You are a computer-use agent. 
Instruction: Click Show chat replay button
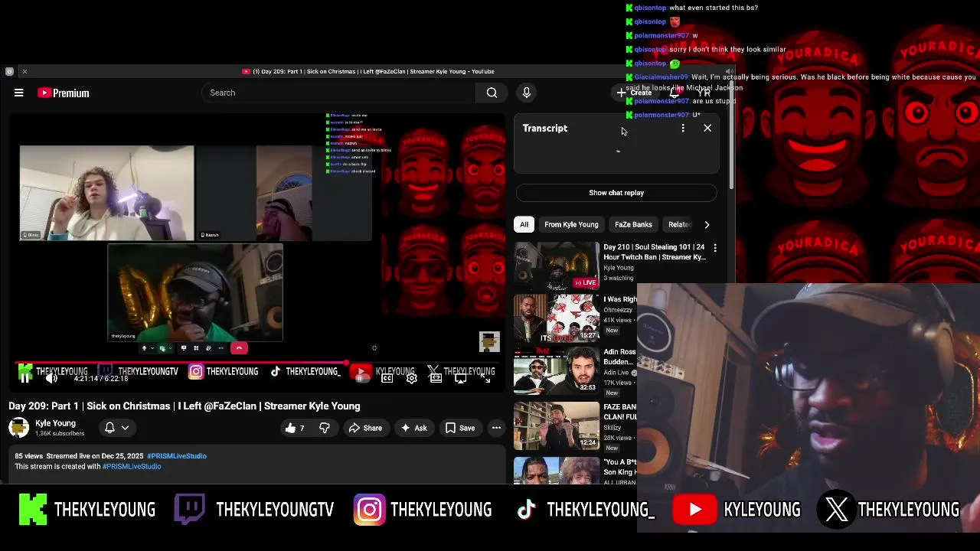pos(616,193)
